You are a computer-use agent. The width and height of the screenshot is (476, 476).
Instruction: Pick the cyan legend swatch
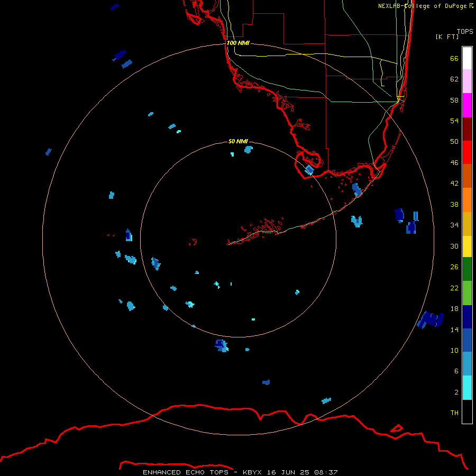click(467, 388)
